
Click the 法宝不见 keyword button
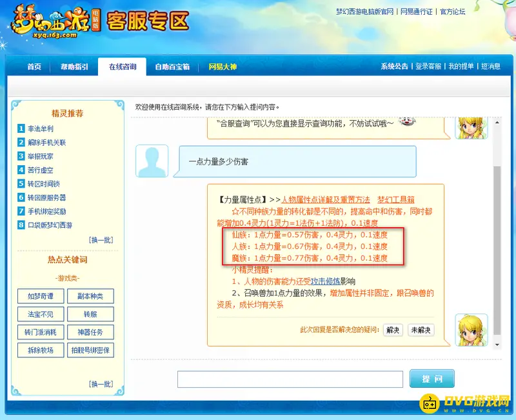tap(41, 314)
